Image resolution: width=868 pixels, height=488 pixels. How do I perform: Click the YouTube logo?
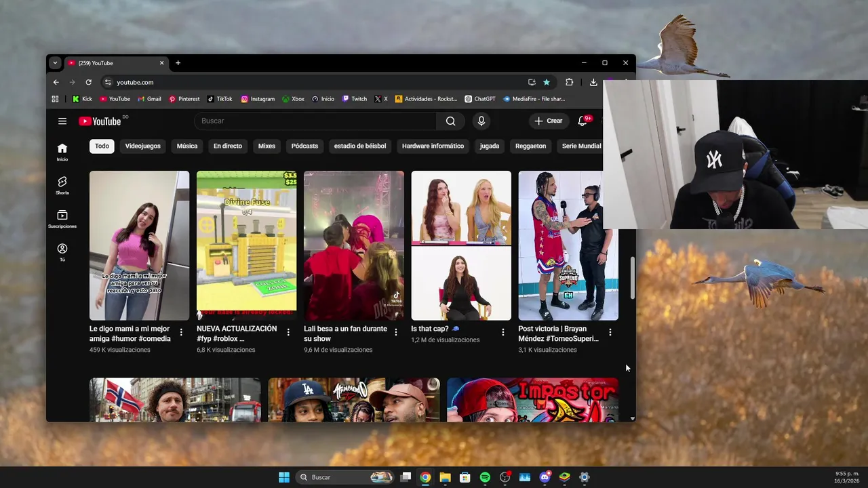100,121
